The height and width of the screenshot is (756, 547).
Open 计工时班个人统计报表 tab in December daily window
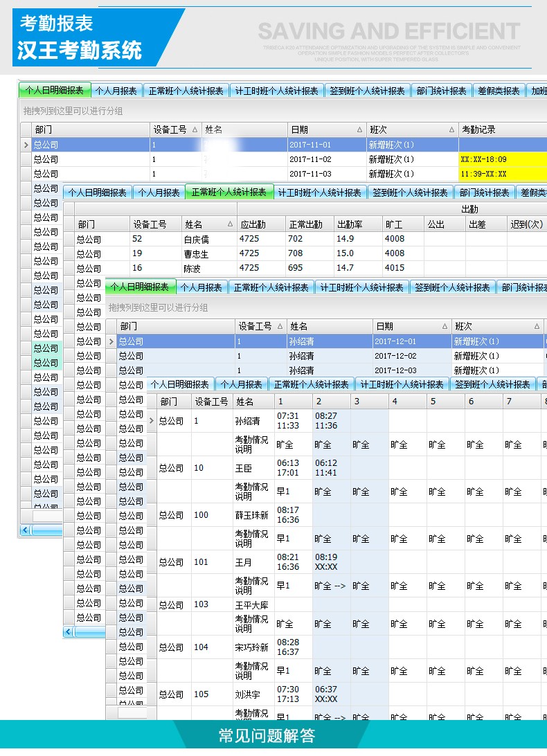click(x=361, y=287)
